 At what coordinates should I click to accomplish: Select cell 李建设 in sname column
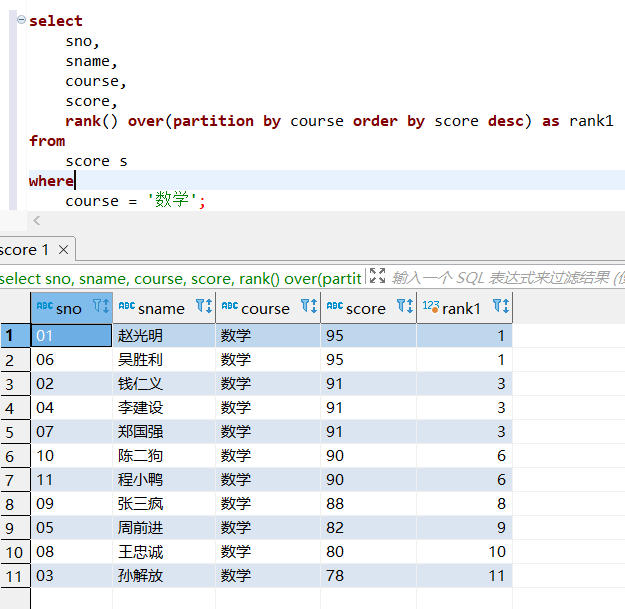[x=164, y=408]
